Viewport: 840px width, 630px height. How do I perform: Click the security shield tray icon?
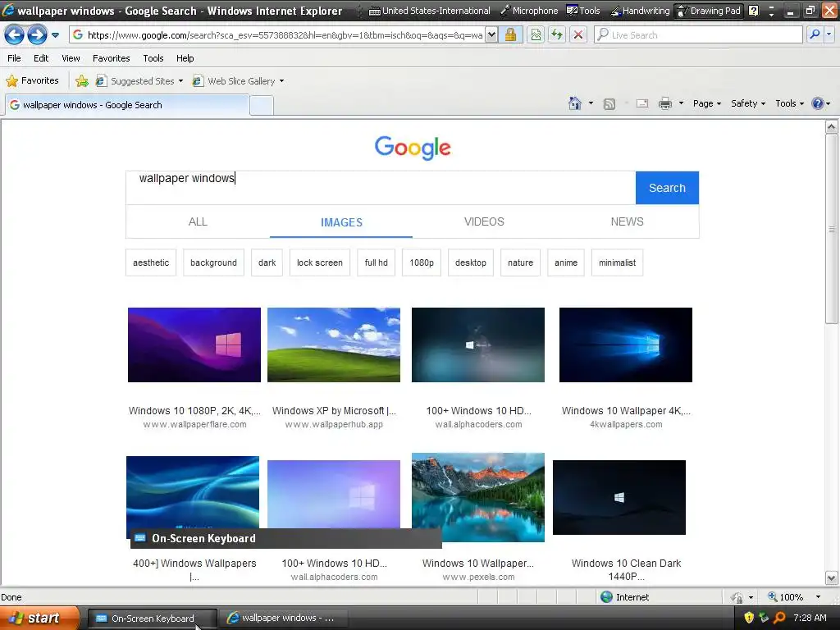(x=749, y=618)
